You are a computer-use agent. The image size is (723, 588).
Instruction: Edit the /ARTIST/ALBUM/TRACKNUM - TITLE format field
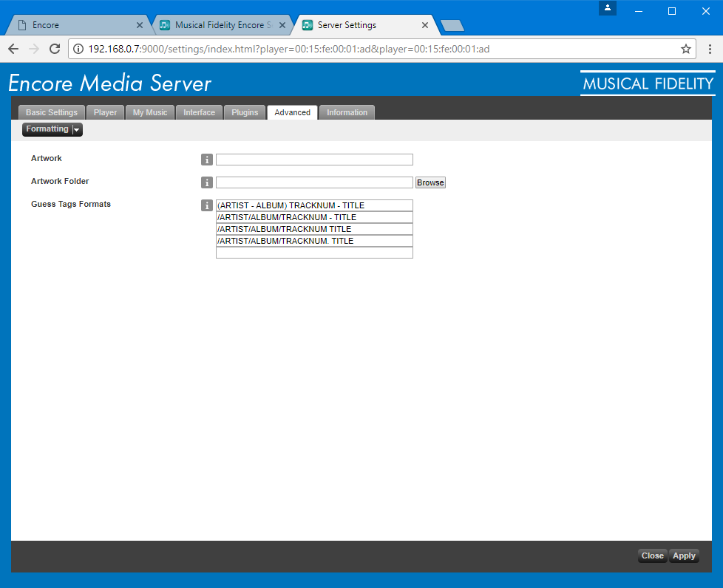314,217
